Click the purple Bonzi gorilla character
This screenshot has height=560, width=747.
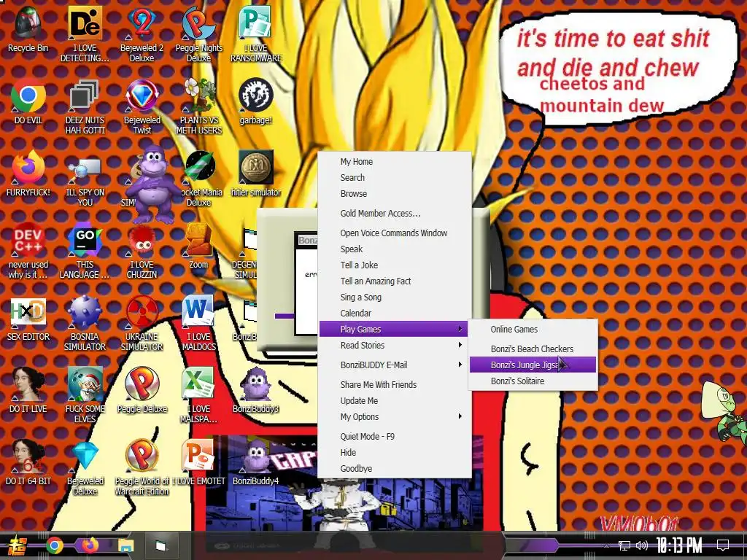click(x=153, y=186)
